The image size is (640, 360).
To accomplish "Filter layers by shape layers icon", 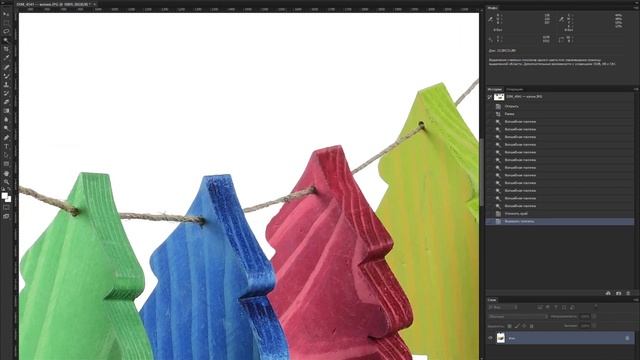I will click(x=564, y=307).
